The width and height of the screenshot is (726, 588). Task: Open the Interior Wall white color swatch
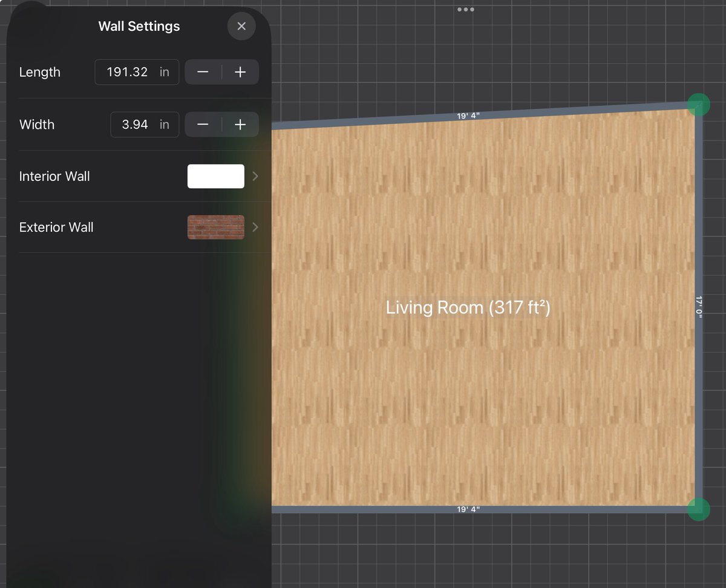point(216,176)
